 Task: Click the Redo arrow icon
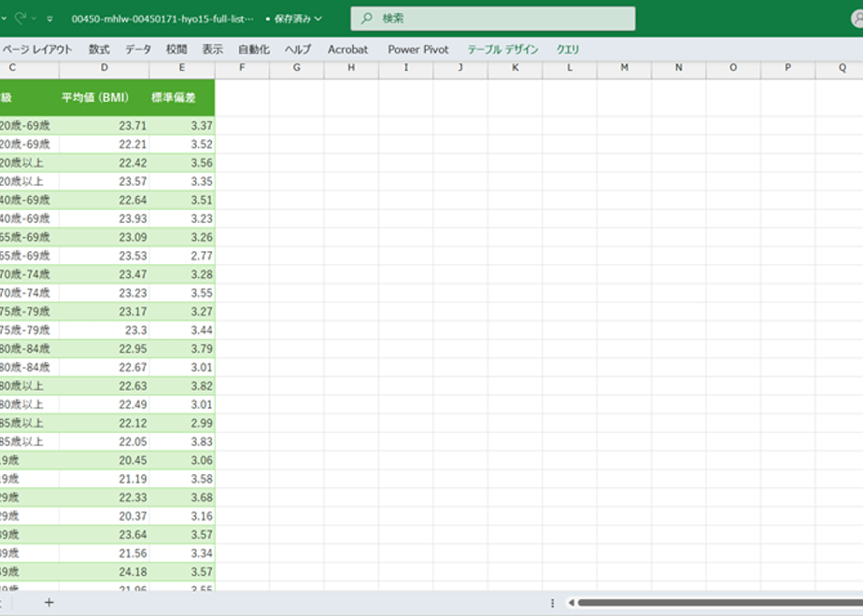click(x=21, y=18)
